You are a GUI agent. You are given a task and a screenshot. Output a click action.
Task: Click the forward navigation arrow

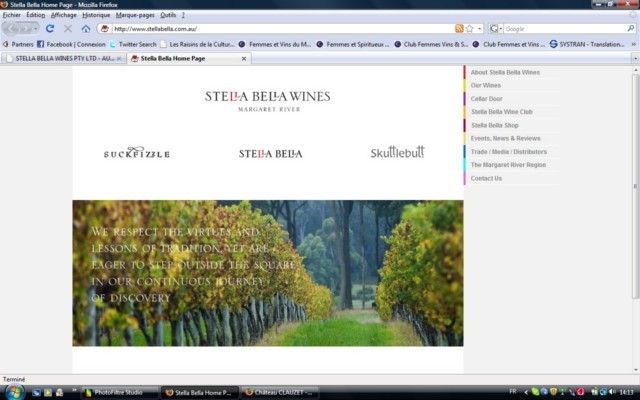click(25, 29)
